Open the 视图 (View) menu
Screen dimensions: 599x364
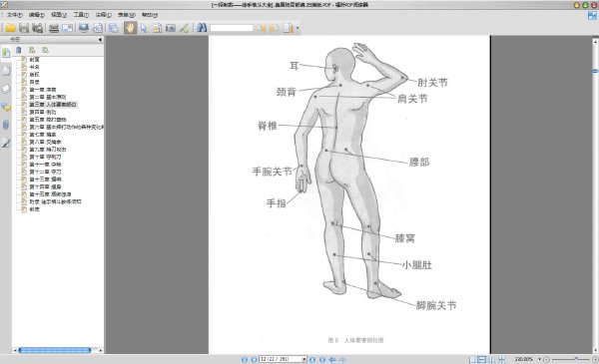click(59, 15)
